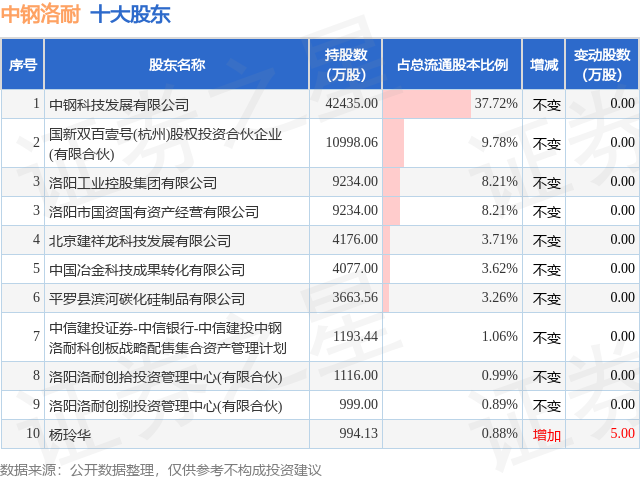This screenshot has width=640, height=479.
Task: Click 不变 in the 中钢科技发展有限公司 row
Action: [547, 105]
